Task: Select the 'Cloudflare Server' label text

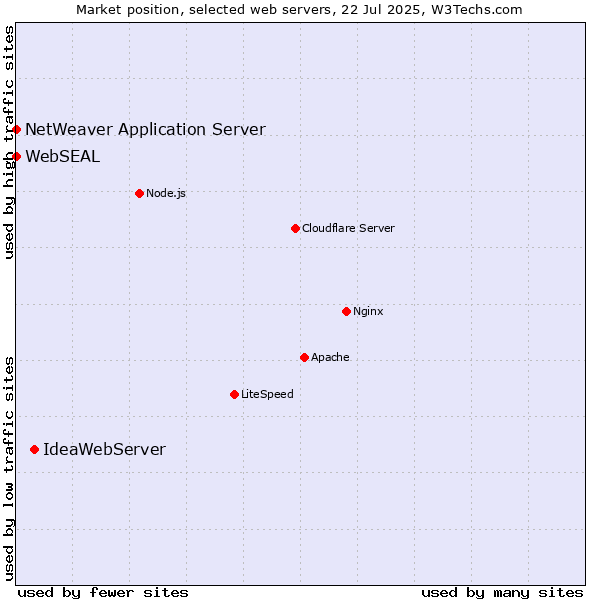Action: (348, 228)
